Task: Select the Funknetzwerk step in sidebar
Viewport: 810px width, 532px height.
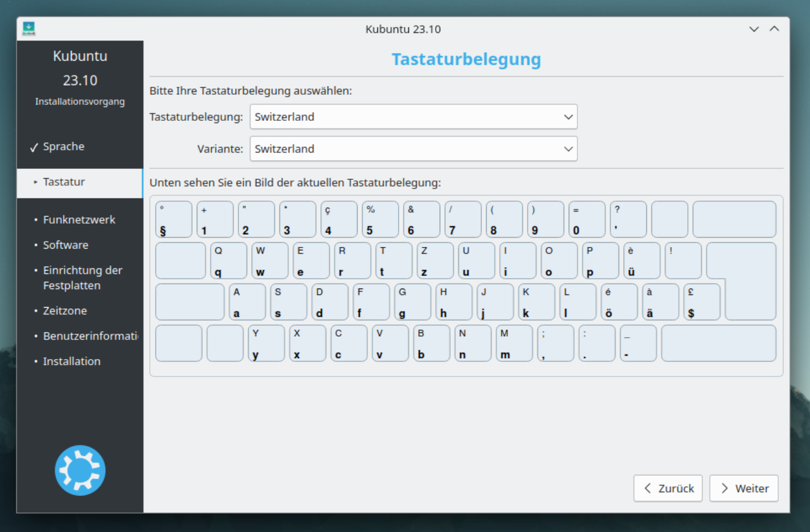Action: [x=79, y=220]
